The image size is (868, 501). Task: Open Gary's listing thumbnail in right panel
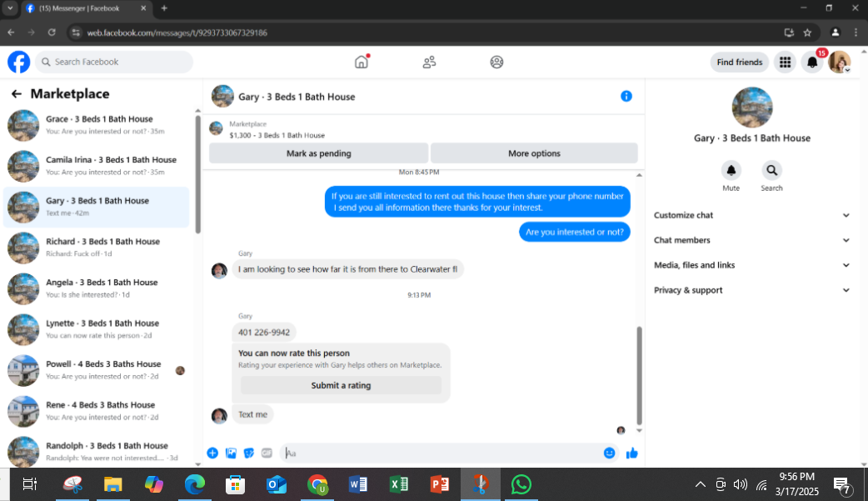(x=751, y=108)
